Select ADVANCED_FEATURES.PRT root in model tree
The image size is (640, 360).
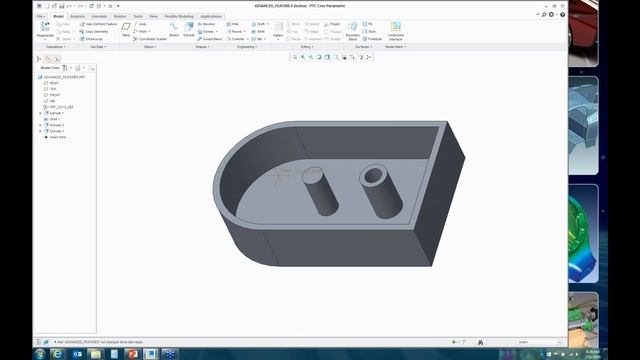(x=62, y=77)
